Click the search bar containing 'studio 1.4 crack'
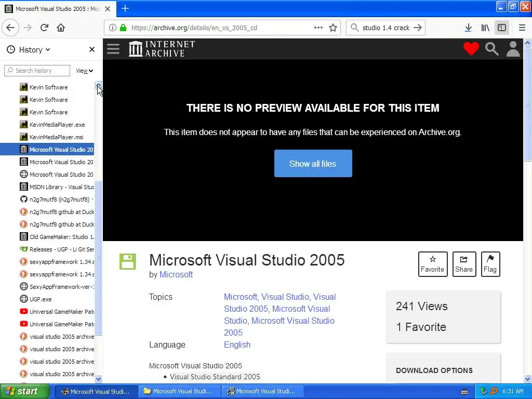 [385, 28]
